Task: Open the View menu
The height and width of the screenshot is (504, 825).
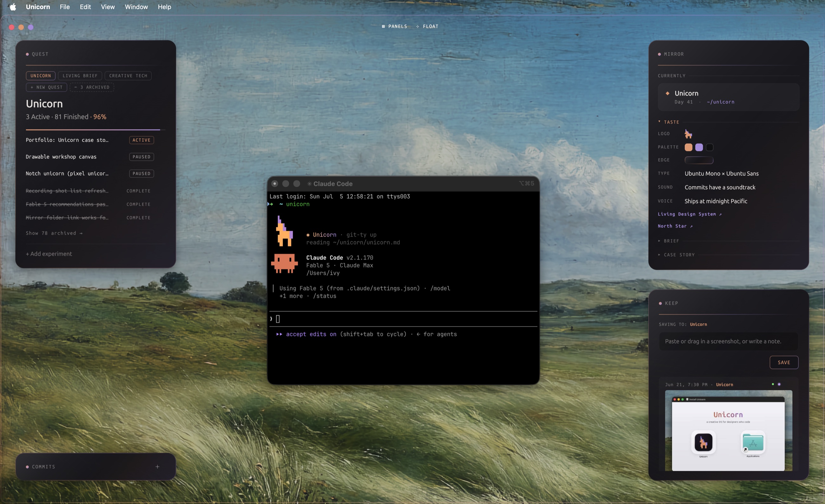Action: [x=108, y=7]
